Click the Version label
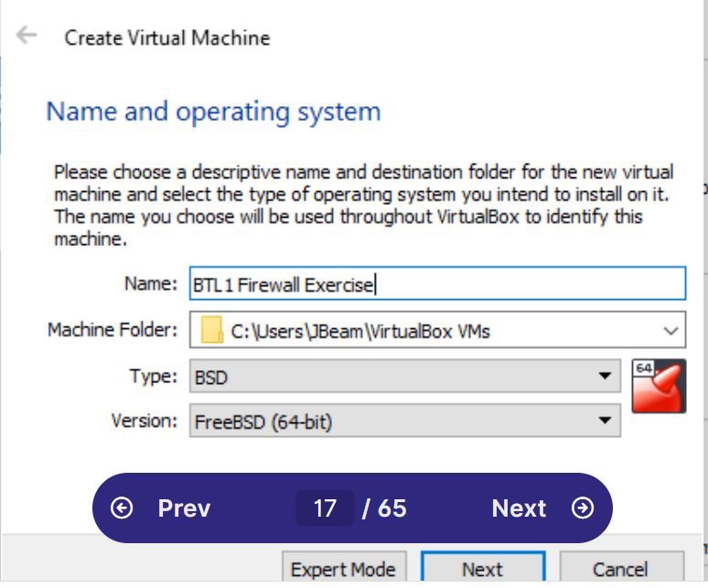Screen dimensions: 708x588 (x=145, y=421)
